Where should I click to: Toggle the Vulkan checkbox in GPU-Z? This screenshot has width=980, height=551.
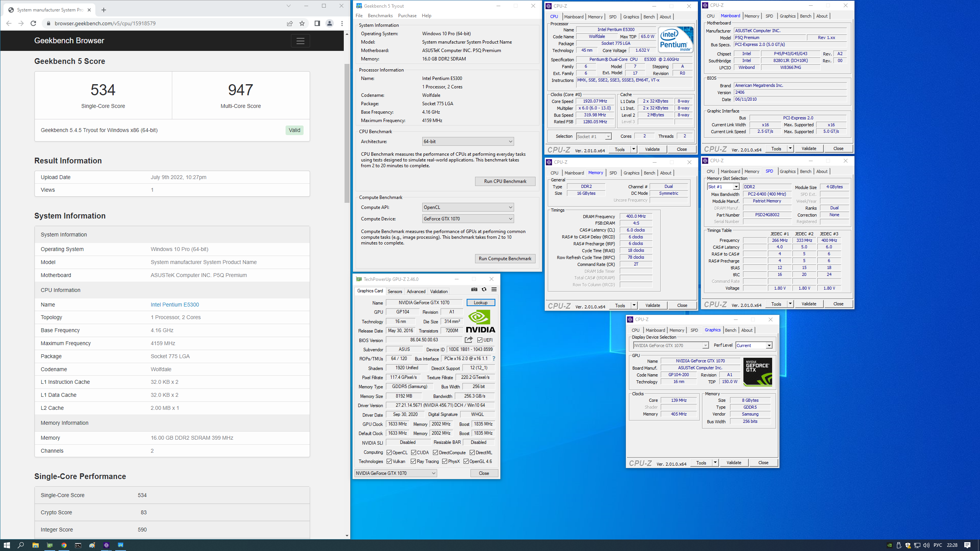pyautogui.click(x=389, y=461)
